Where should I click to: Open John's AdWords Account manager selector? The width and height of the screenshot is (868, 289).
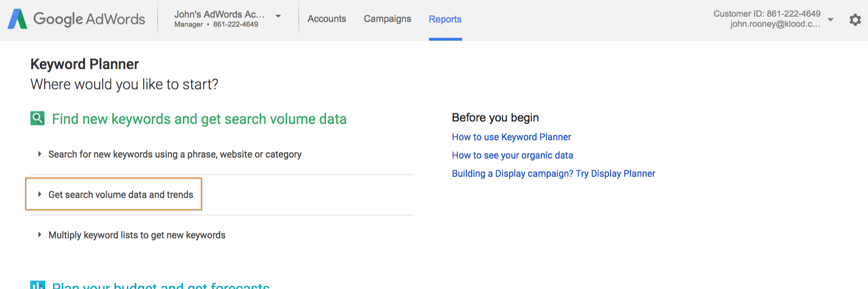coord(219,19)
